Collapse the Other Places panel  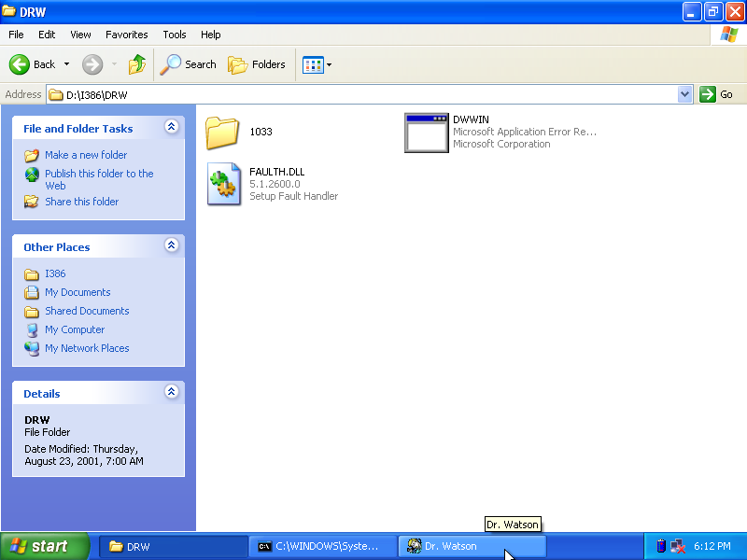[172, 245]
